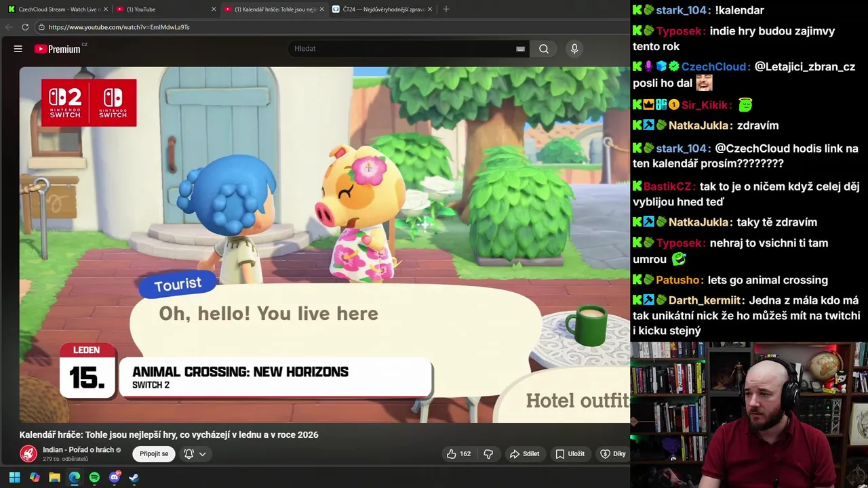Open Discord from the taskbar

115,477
